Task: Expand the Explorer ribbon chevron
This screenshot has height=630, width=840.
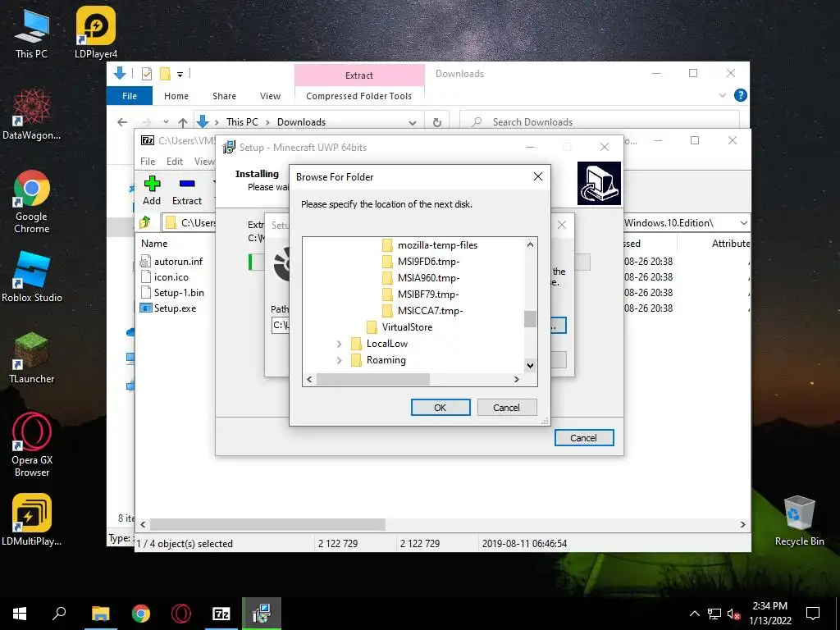Action: [x=722, y=95]
